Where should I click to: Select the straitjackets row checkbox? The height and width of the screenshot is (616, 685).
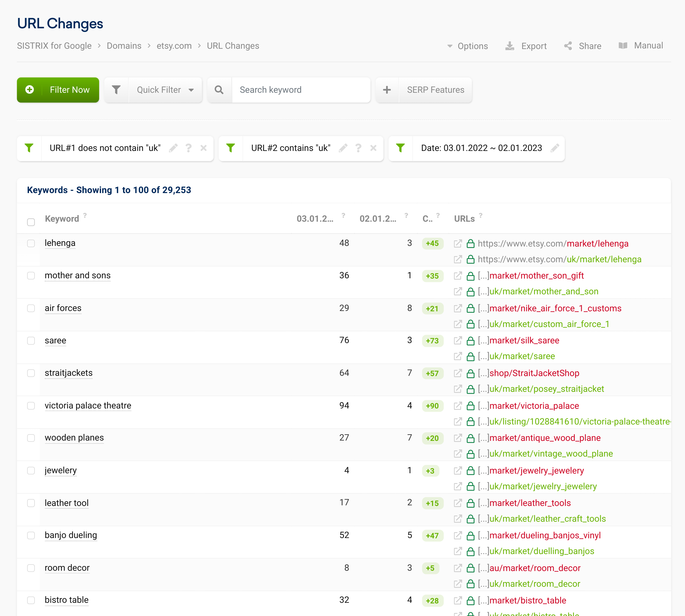[x=31, y=373]
